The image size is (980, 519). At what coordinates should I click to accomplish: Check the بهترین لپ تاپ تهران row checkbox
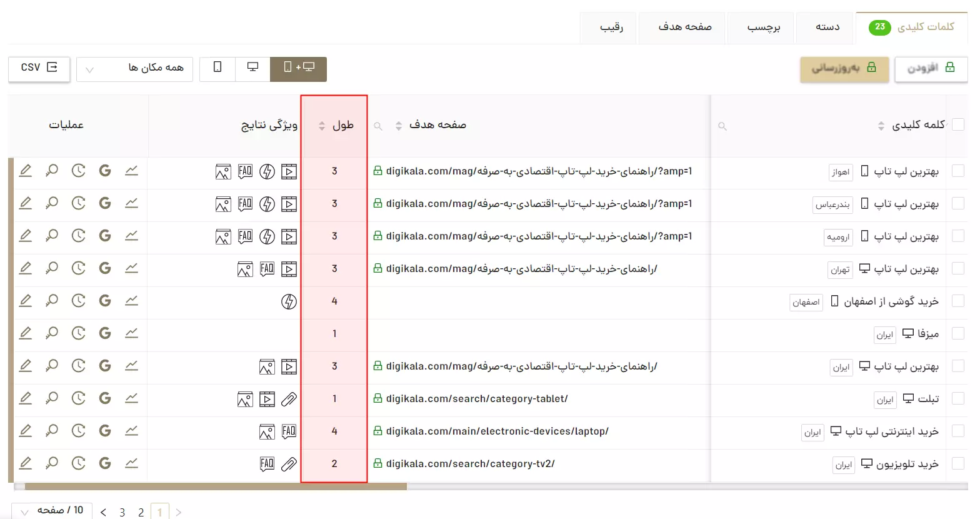(x=957, y=268)
